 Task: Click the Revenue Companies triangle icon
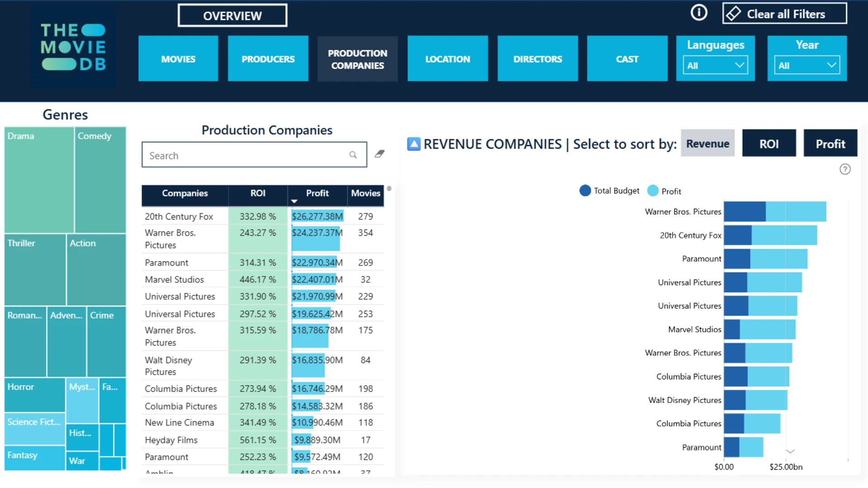pyautogui.click(x=414, y=144)
